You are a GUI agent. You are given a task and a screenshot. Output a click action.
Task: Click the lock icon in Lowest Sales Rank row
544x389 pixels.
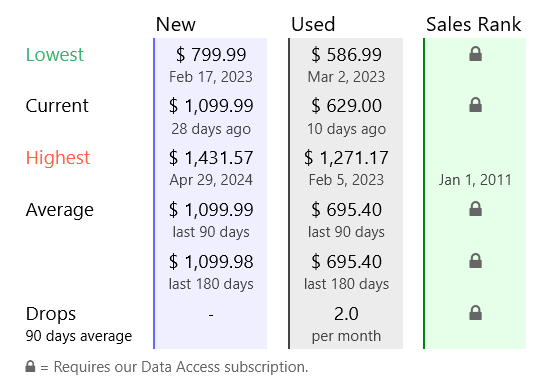click(x=475, y=54)
